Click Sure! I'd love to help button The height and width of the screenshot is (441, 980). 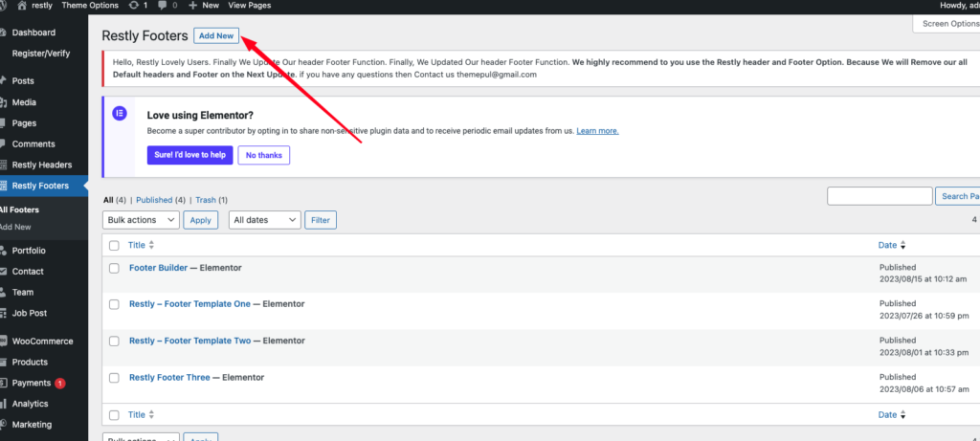click(x=187, y=155)
